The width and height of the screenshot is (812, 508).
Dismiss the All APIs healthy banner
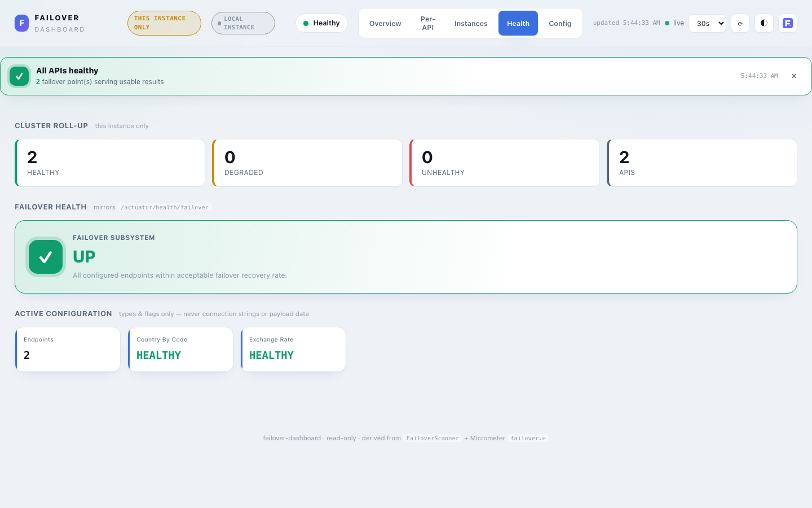pyautogui.click(x=794, y=76)
